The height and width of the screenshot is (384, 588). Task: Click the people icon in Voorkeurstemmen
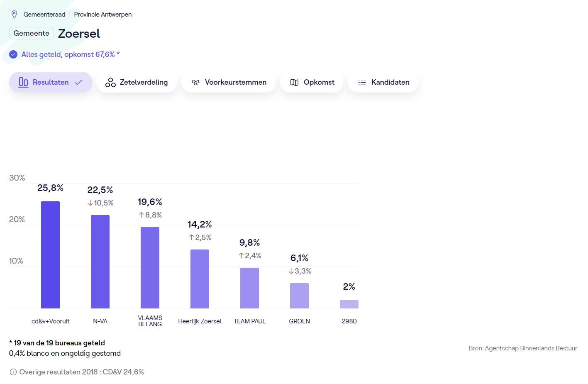(195, 82)
